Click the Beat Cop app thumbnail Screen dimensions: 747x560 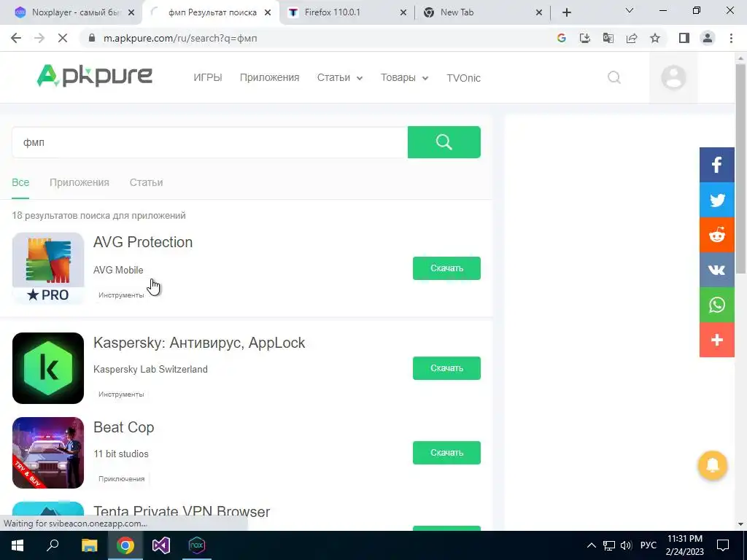[48, 453]
